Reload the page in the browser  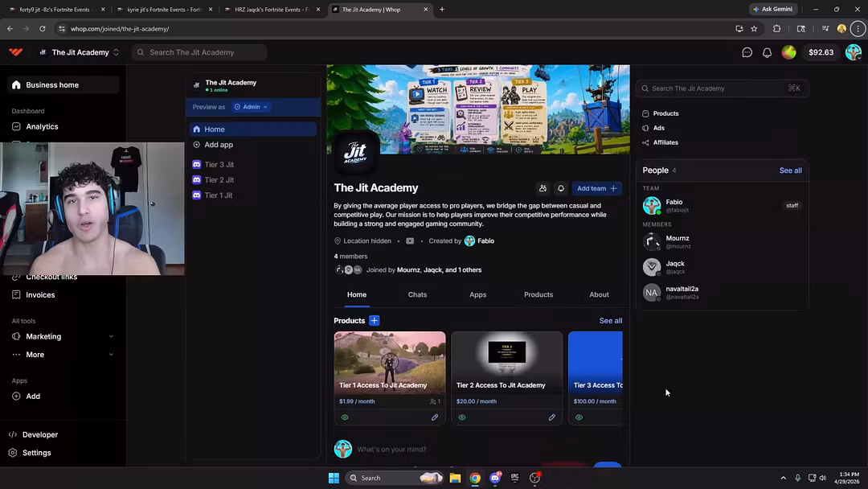(42, 29)
